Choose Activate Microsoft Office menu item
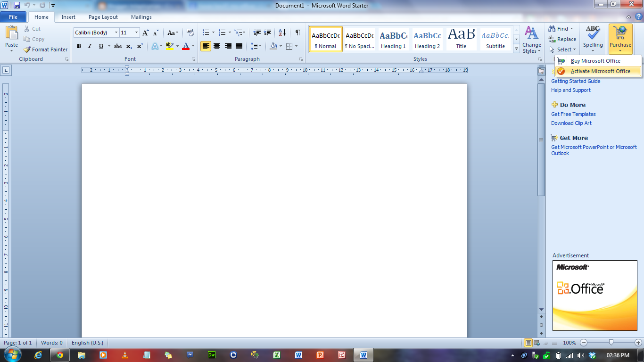The image size is (644, 362). pos(598,71)
